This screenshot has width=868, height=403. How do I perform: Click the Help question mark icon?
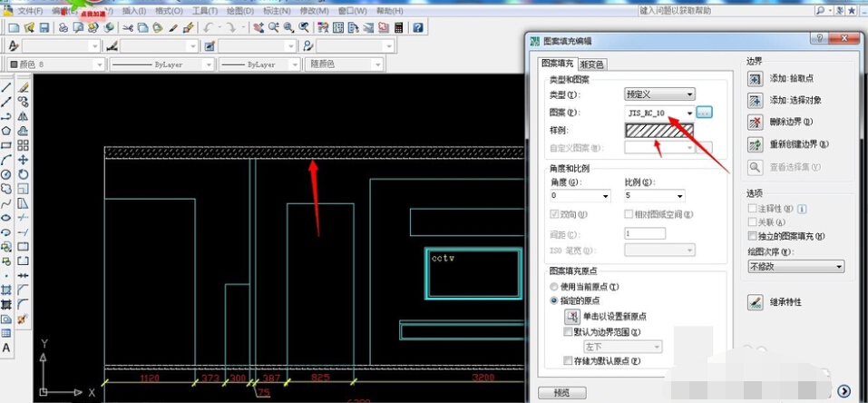coord(418,28)
